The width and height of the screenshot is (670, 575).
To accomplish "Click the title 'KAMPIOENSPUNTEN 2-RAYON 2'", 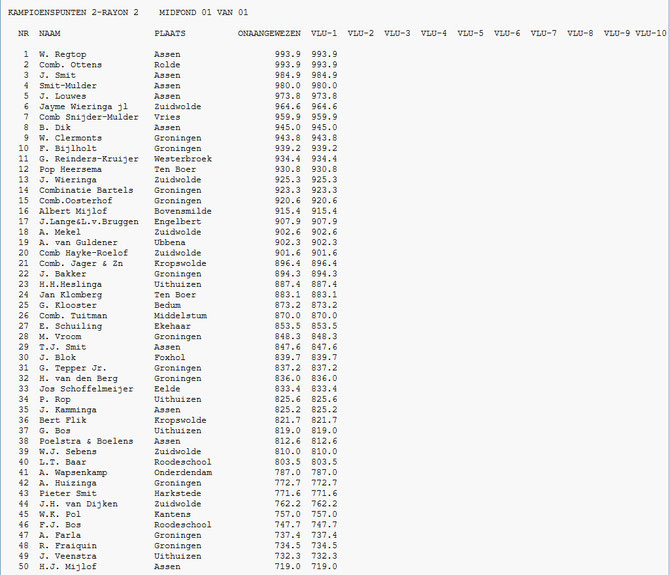I will (73, 12).
